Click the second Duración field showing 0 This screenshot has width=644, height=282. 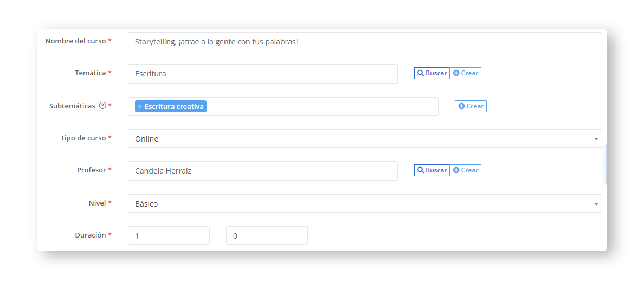click(x=267, y=236)
